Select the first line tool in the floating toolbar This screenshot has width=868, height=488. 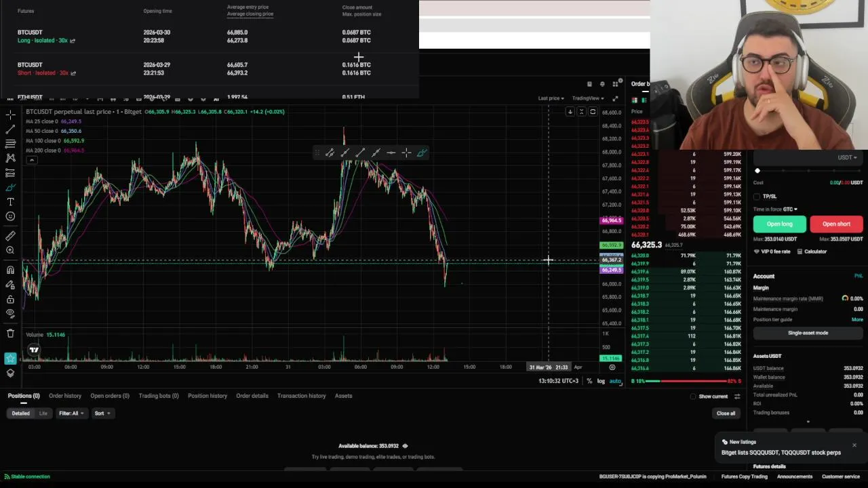tap(330, 153)
